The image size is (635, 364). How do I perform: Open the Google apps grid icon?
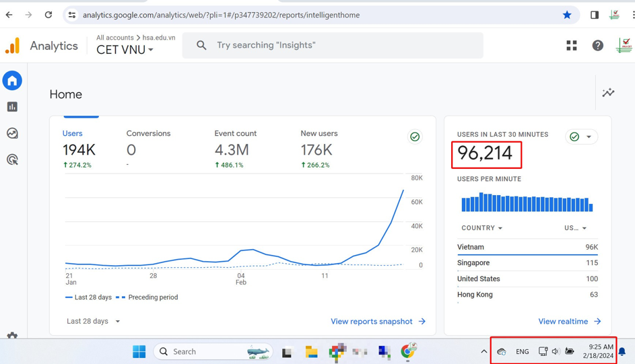point(572,46)
